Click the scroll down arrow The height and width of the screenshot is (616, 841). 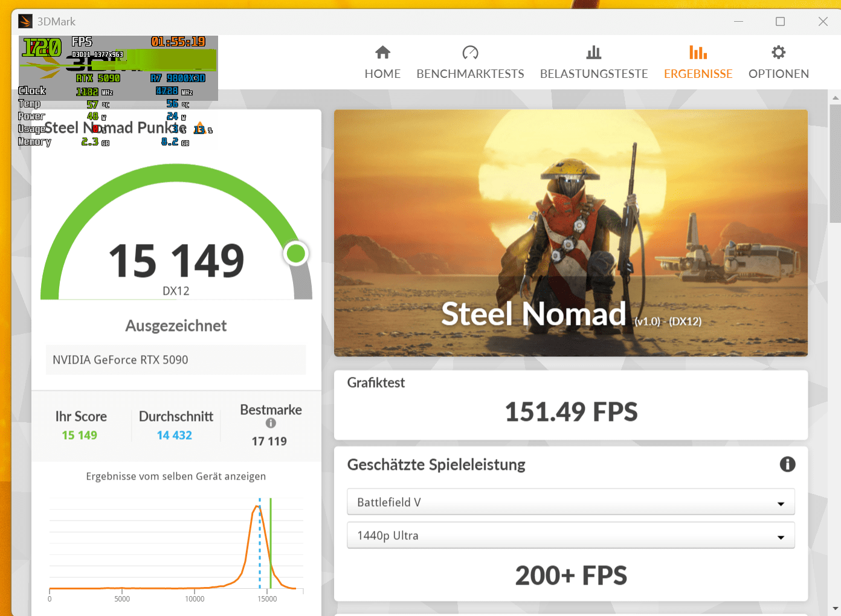point(836,609)
